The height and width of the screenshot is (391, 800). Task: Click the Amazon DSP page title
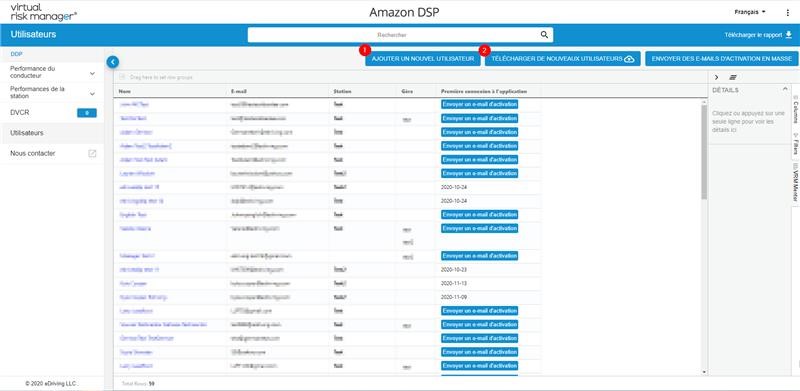pyautogui.click(x=404, y=12)
